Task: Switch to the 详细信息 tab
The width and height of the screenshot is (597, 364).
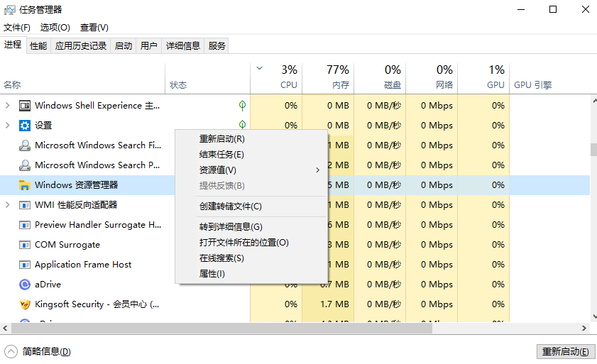Action: [x=182, y=46]
